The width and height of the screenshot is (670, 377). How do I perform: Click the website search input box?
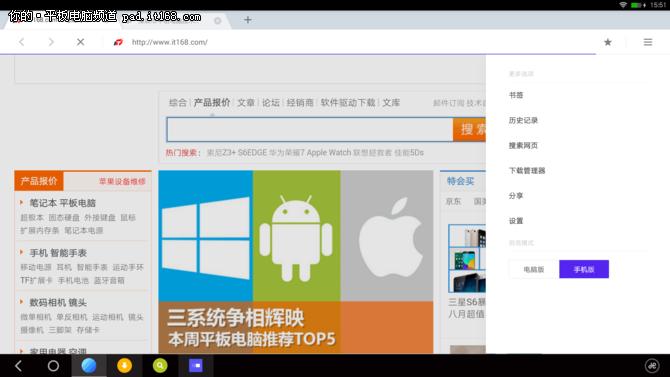point(310,130)
